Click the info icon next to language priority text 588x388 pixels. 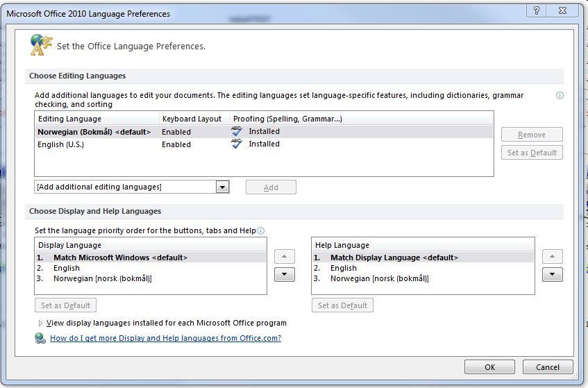pyautogui.click(x=261, y=231)
